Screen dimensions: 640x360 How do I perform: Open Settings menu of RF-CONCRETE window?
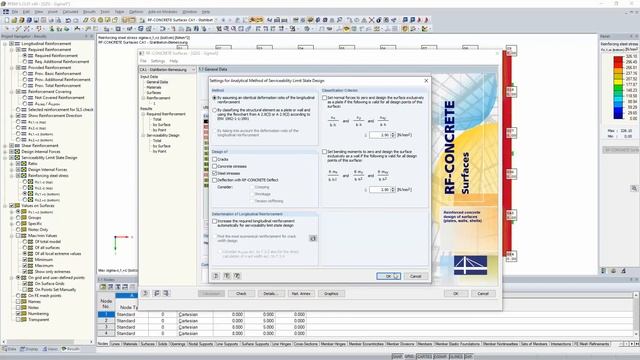pyautogui.click(x=158, y=61)
